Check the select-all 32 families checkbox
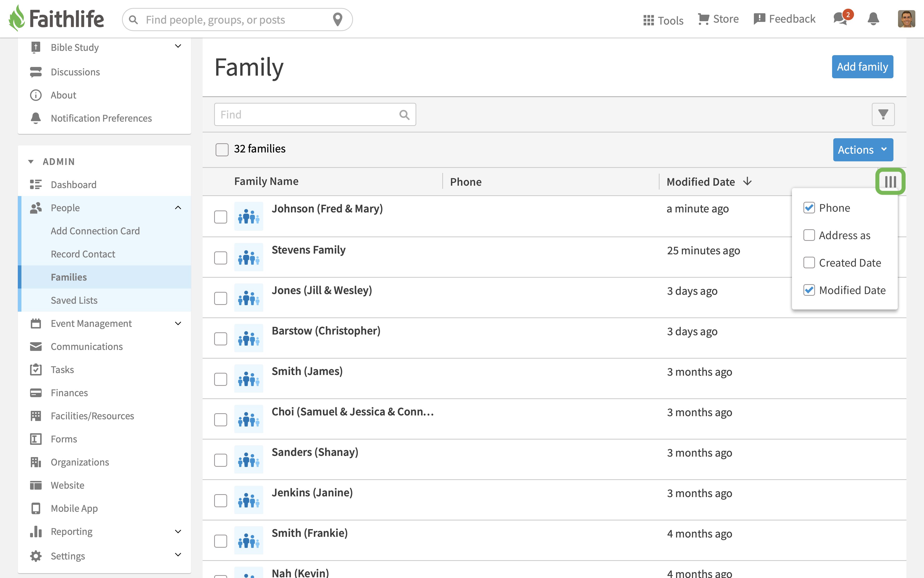 222,150
